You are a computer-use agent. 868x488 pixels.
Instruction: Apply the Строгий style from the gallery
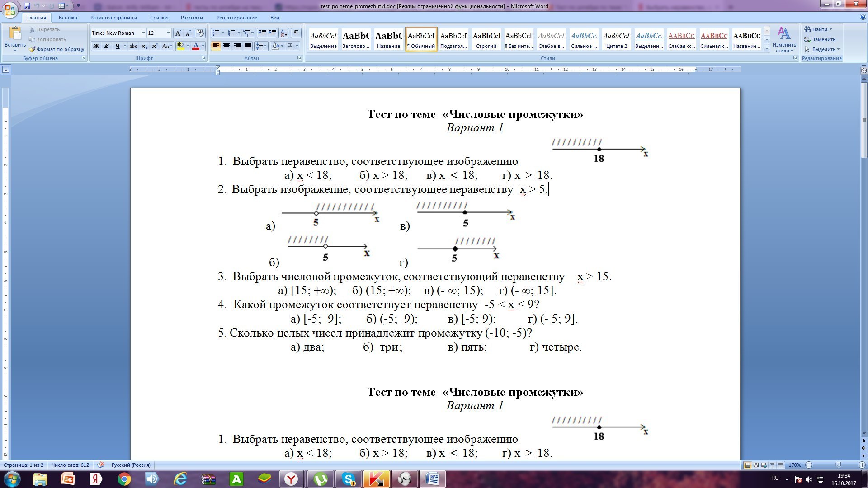coord(486,40)
